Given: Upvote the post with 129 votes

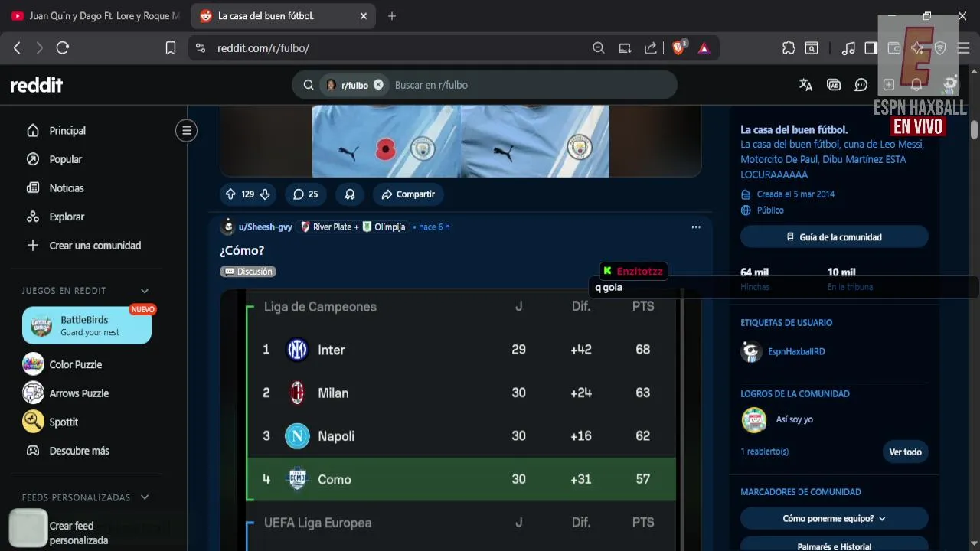Looking at the screenshot, I should 230,194.
